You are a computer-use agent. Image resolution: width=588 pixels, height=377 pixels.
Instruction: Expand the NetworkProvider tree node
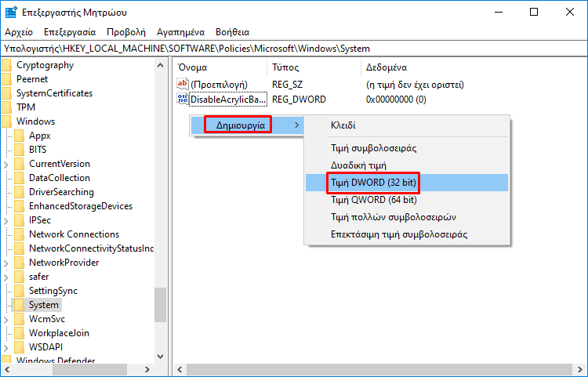tap(6, 263)
